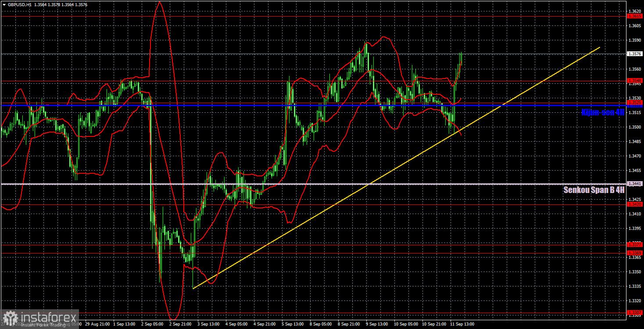Screen dimensions: 644x329
Task: Click the 1.3350 price axis label
Action: coord(635,272)
